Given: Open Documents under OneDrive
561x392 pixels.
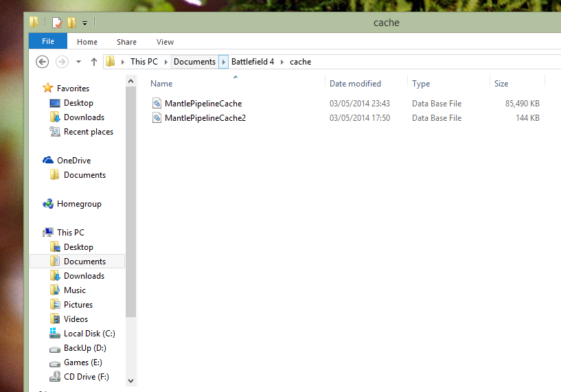Looking at the screenshot, I should coord(84,175).
